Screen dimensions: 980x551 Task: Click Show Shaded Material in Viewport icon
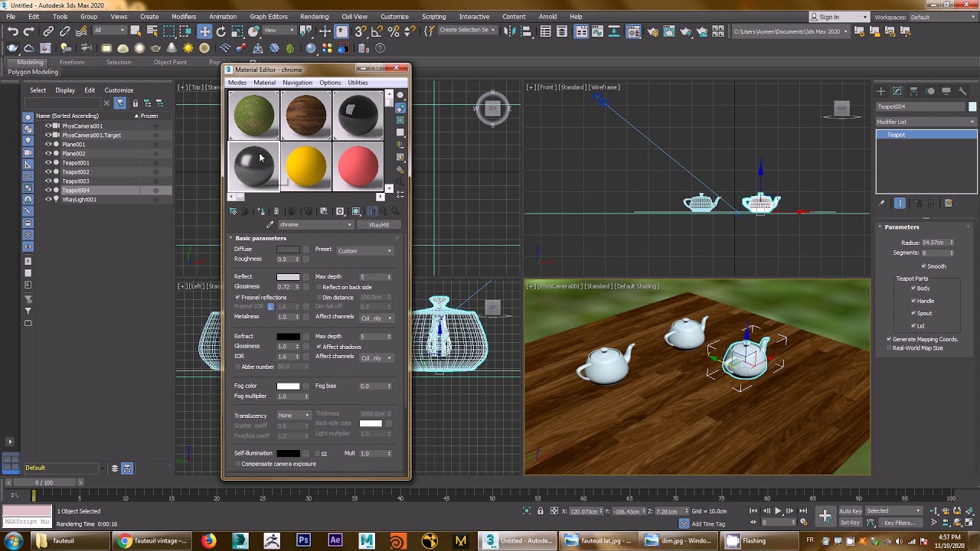tap(356, 211)
